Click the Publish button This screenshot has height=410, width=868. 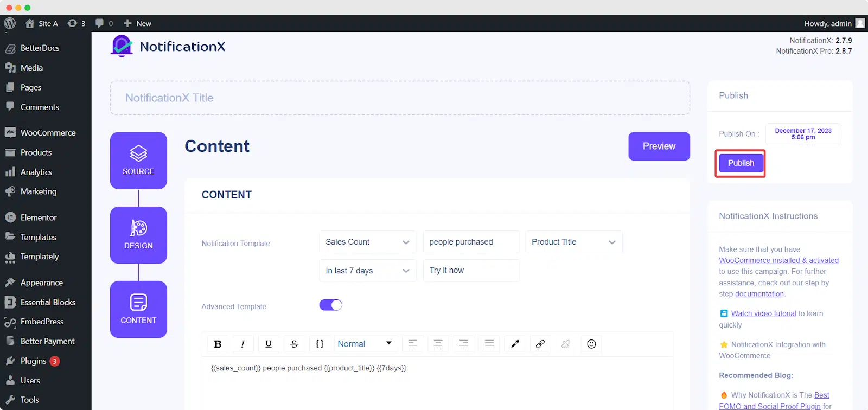click(741, 163)
